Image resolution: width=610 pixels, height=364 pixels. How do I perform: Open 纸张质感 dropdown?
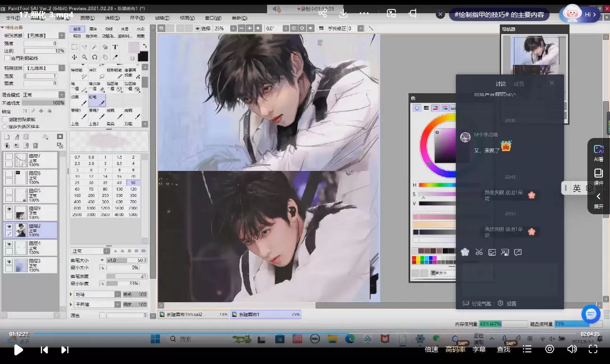(x=62, y=35)
